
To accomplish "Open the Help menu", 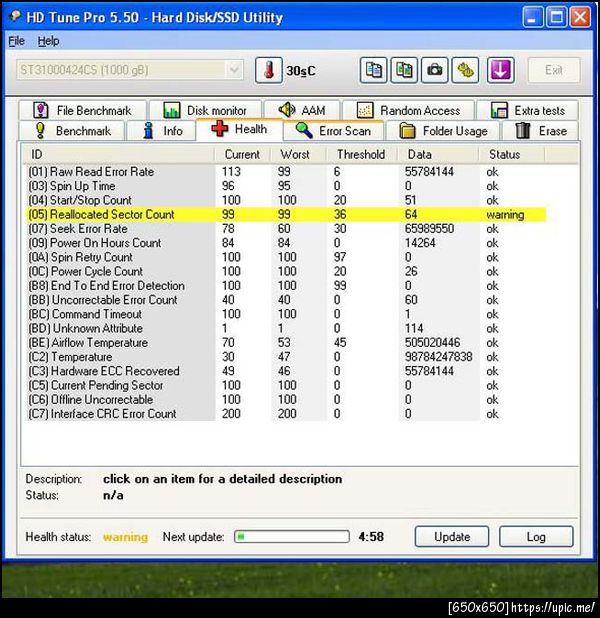I will (x=48, y=41).
